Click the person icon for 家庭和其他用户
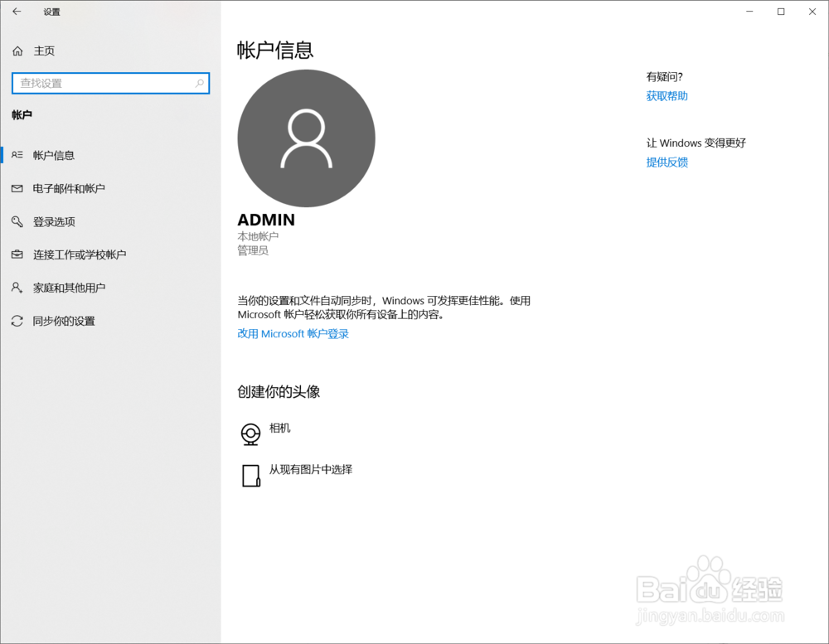This screenshot has height=644, width=829. point(17,288)
